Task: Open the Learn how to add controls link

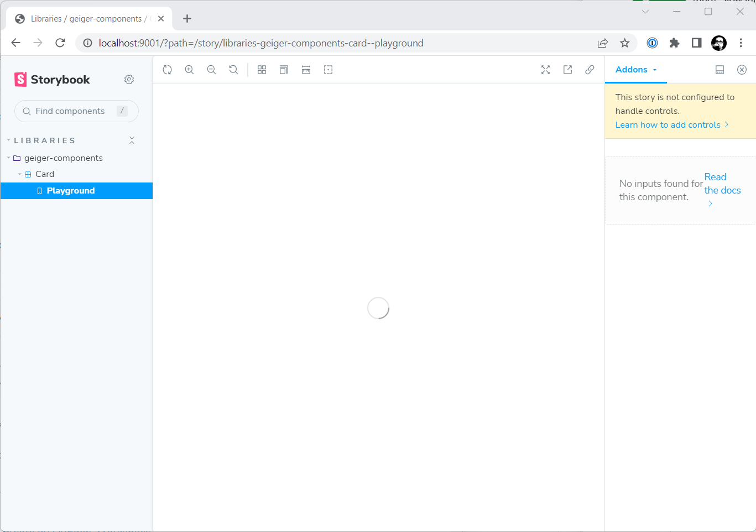Action: click(669, 124)
